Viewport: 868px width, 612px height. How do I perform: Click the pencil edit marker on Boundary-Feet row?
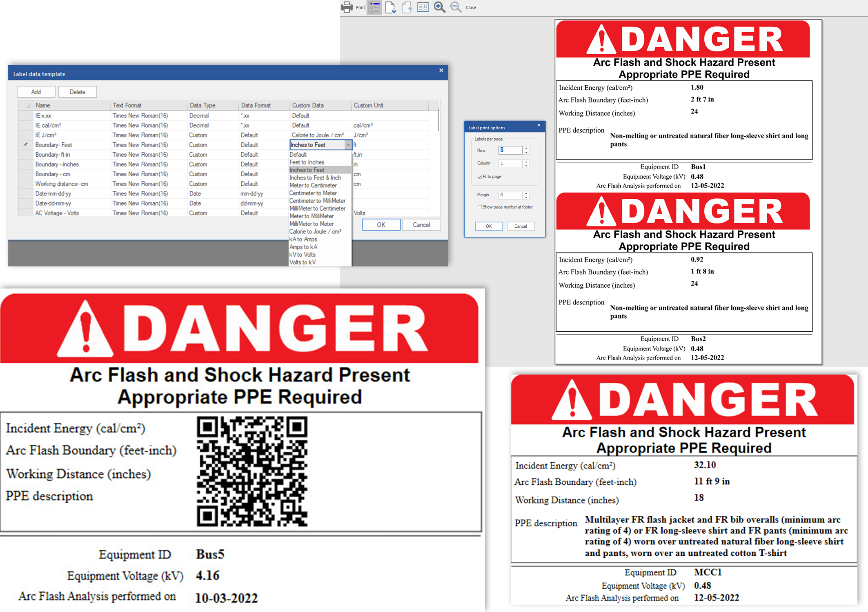click(x=26, y=144)
